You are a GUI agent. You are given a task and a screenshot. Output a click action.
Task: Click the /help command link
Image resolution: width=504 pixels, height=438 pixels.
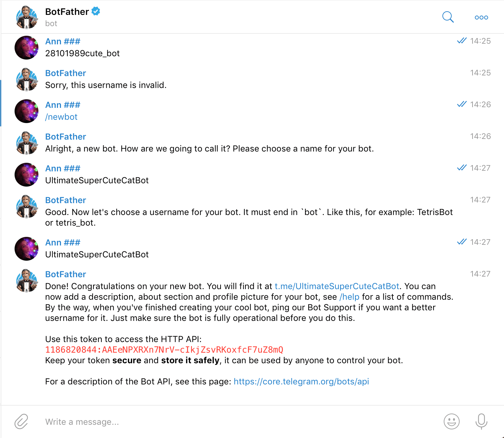click(x=349, y=297)
